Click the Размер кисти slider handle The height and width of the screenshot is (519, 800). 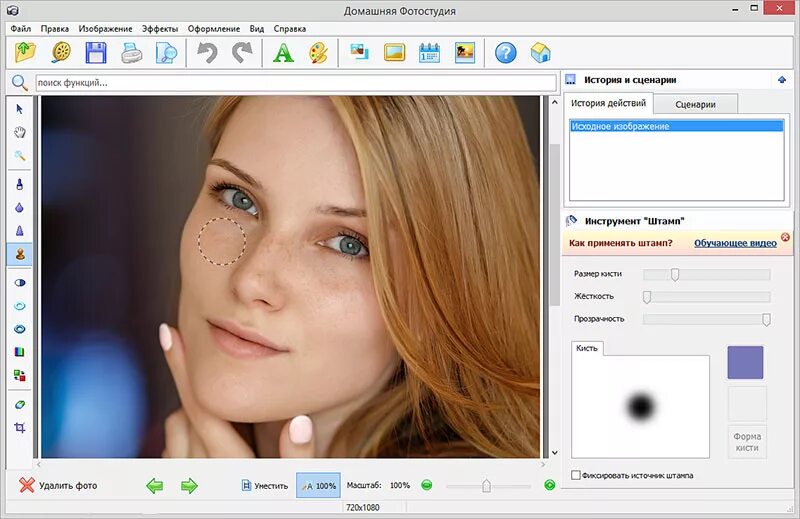[675, 275]
